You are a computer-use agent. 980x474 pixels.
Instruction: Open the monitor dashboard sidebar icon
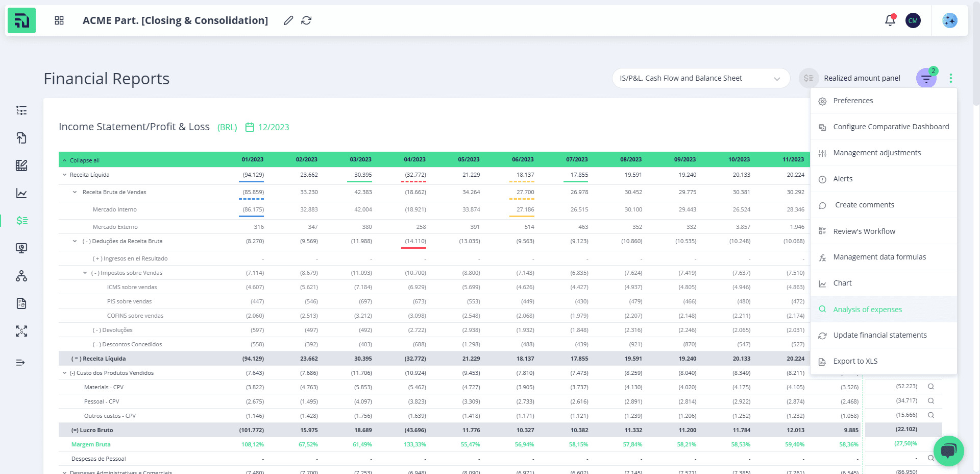click(x=21, y=248)
